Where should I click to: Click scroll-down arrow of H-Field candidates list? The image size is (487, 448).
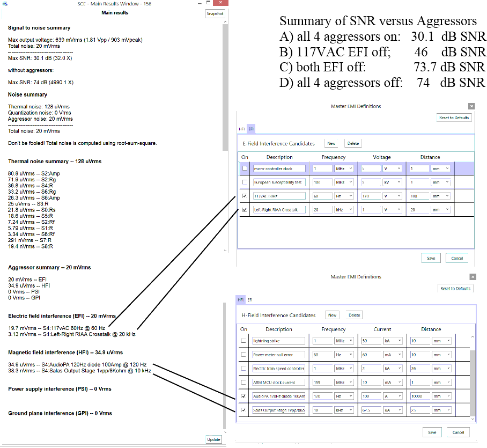point(473,419)
